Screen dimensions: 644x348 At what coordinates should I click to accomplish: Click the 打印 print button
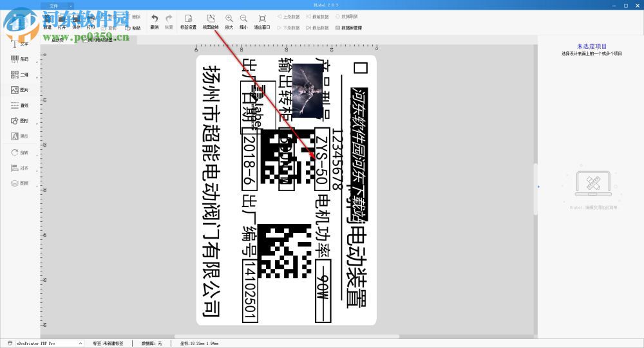click(91, 22)
